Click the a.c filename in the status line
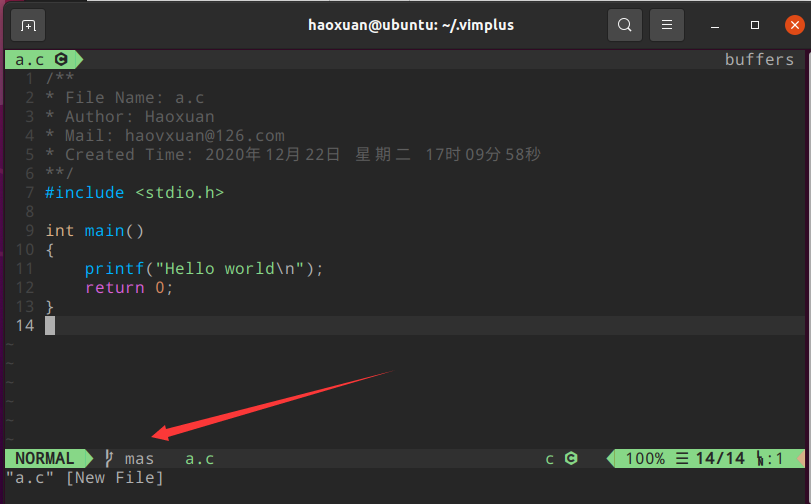 [199, 459]
